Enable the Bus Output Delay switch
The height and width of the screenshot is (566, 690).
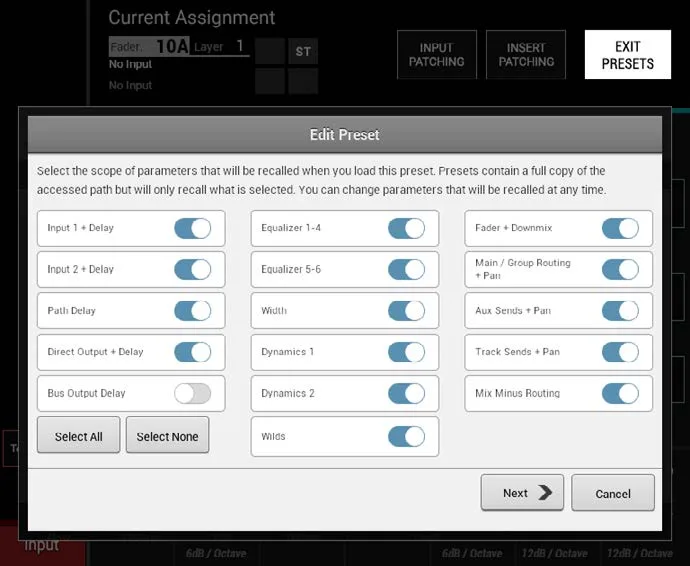[x=192, y=393]
